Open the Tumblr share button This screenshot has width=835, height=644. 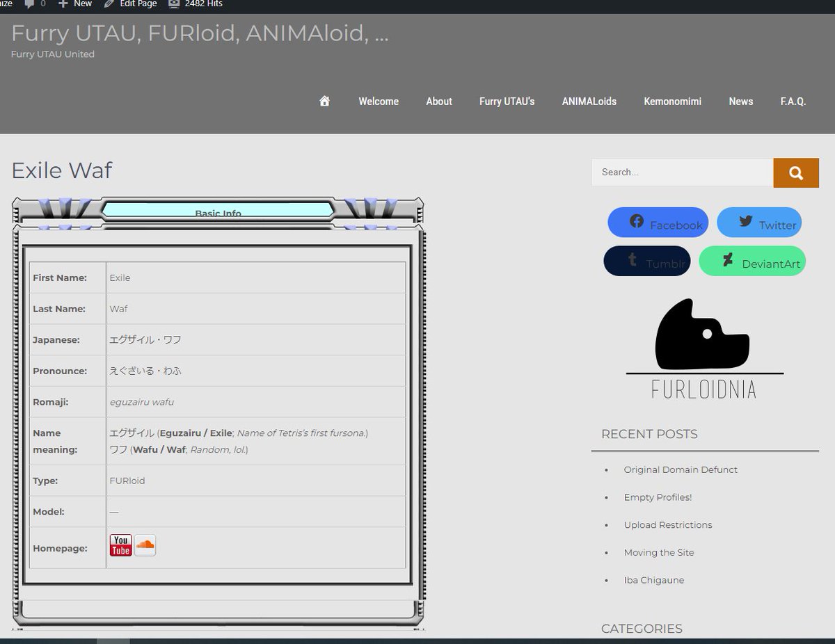click(647, 261)
